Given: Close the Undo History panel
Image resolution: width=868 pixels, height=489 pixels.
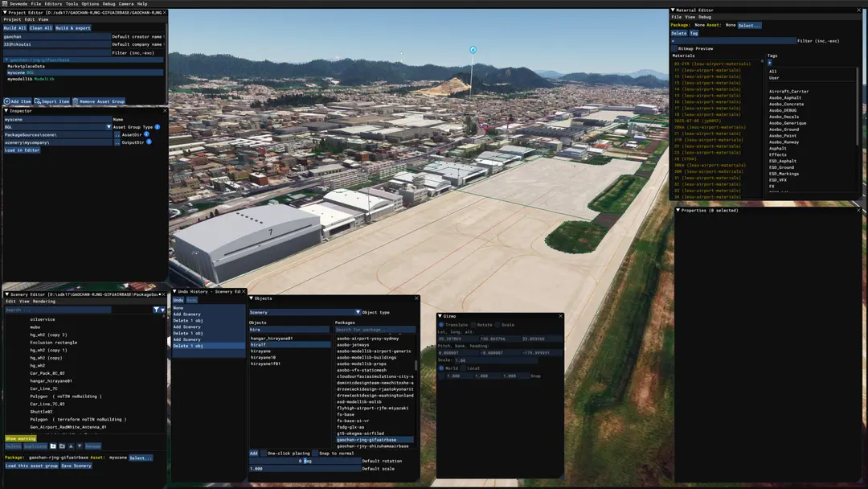Looking at the screenshot, I should click(243, 291).
